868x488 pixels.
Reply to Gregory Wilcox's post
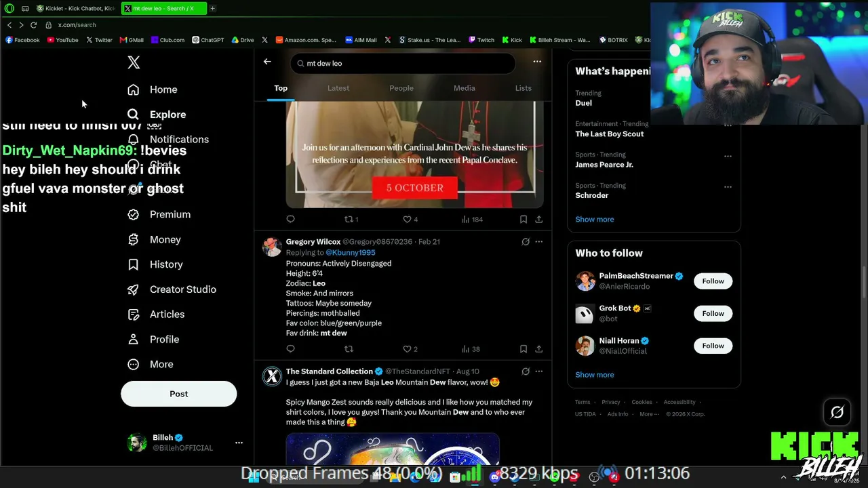[290, 349]
